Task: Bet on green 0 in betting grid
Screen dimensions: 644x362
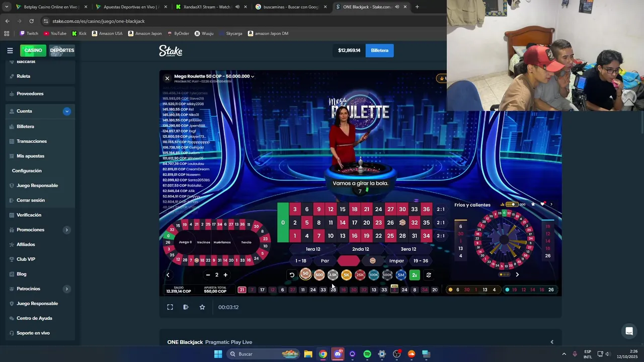Action: [x=283, y=223]
